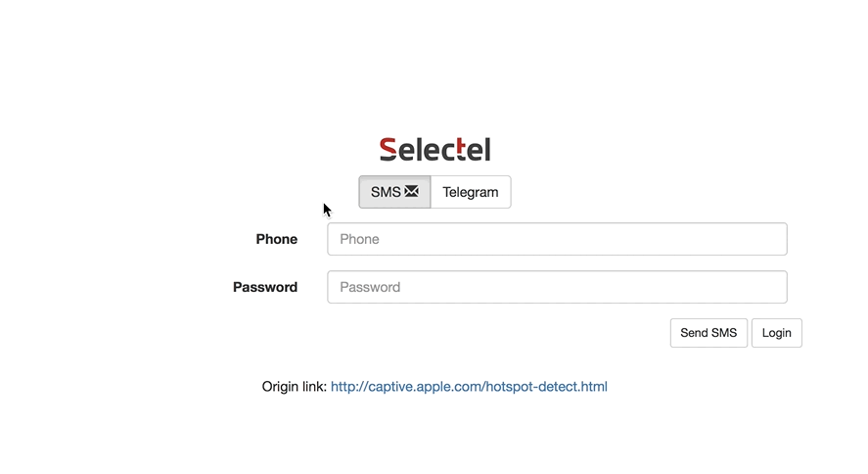Click the Selectel logo
868x474 pixels.
pos(434,150)
